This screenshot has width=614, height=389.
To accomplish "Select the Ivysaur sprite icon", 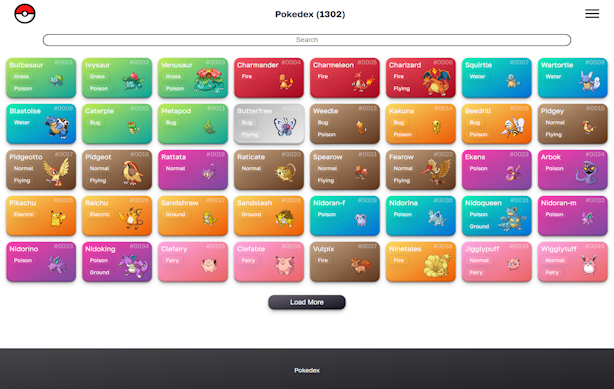I will 133,81.
